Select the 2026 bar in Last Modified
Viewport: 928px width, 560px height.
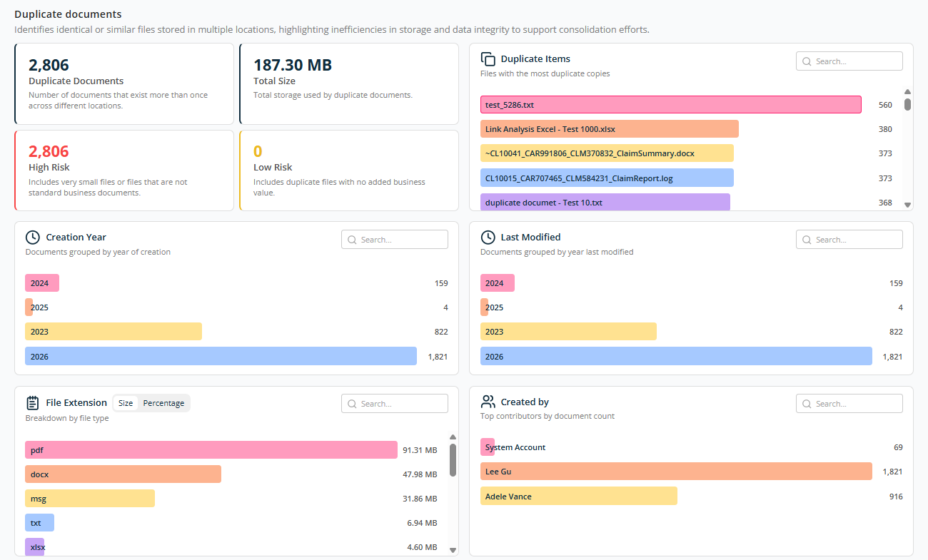point(676,356)
